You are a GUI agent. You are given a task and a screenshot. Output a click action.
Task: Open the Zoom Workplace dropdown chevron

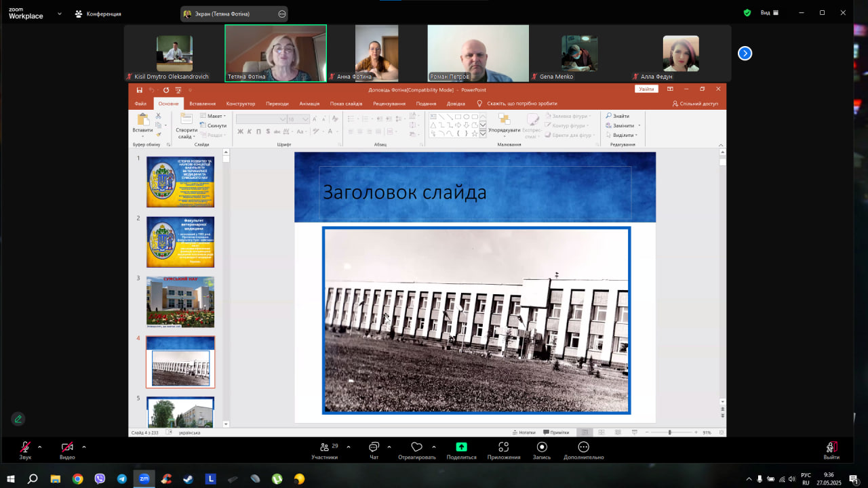(60, 14)
